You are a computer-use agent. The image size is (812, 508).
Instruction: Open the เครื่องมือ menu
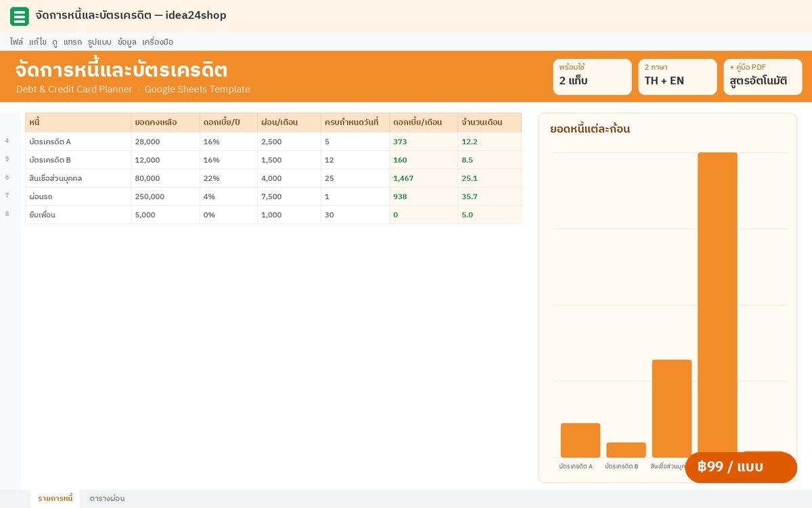click(158, 42)
